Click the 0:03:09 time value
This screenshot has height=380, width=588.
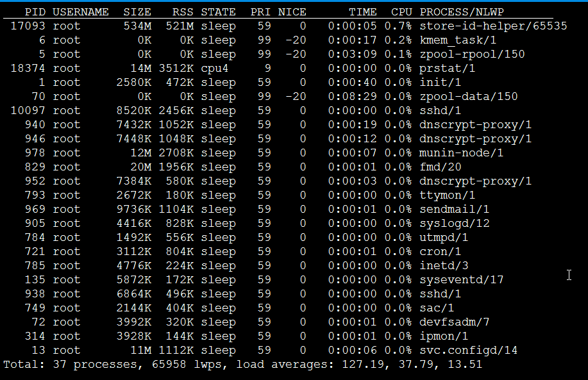pos(353,54)
